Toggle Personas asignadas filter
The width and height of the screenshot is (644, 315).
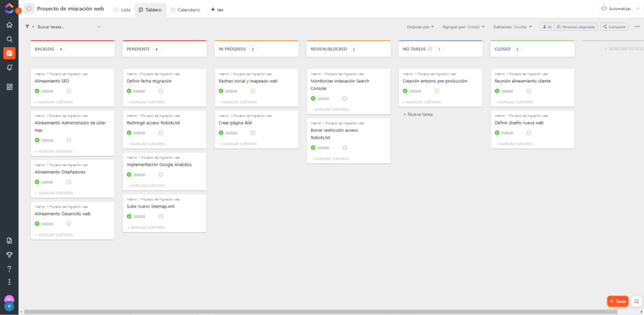click(x=576, y=26)
